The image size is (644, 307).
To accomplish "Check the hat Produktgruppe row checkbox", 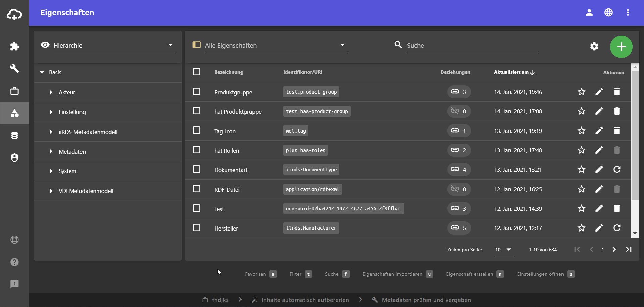I will 197,111.
